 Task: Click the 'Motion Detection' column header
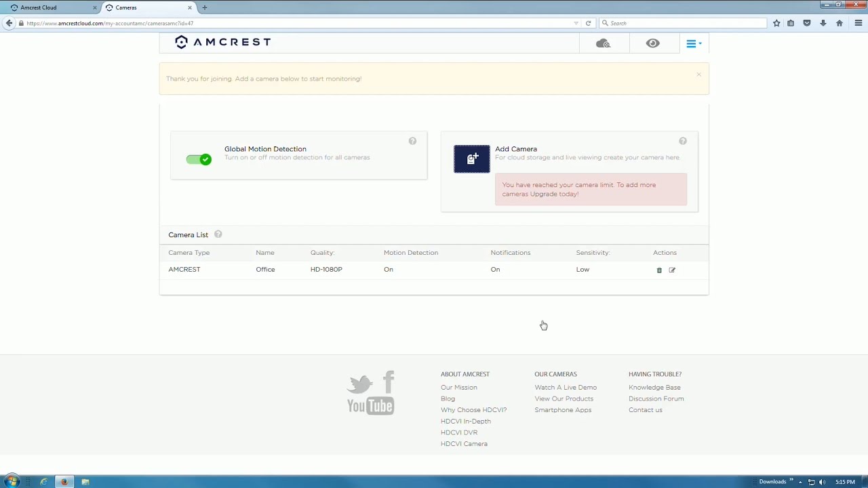tap(411, 253)
